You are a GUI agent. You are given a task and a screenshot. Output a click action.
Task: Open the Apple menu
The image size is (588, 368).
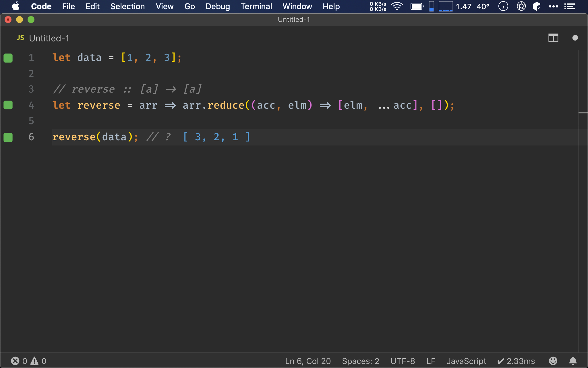[16, 6]
